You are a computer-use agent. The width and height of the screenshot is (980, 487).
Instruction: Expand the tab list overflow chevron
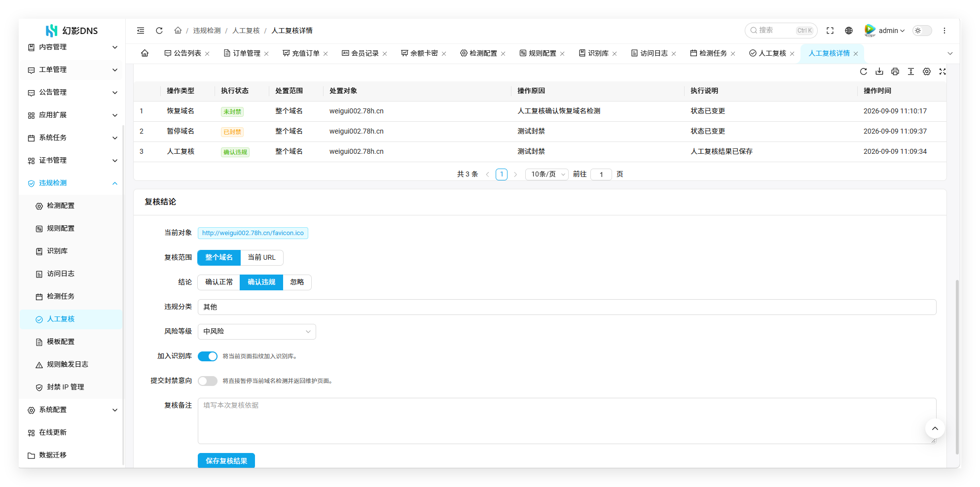[950, 53]
